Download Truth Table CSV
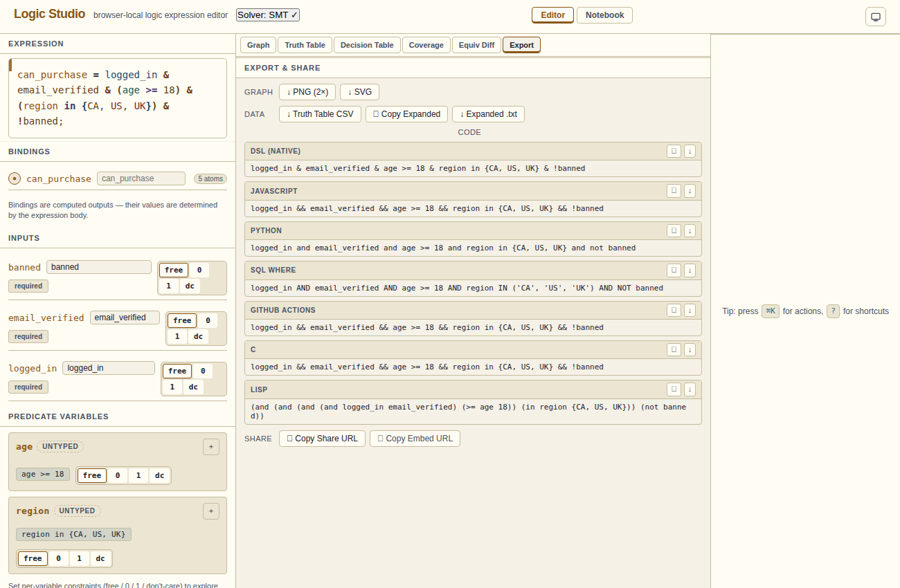 point(320,114)
